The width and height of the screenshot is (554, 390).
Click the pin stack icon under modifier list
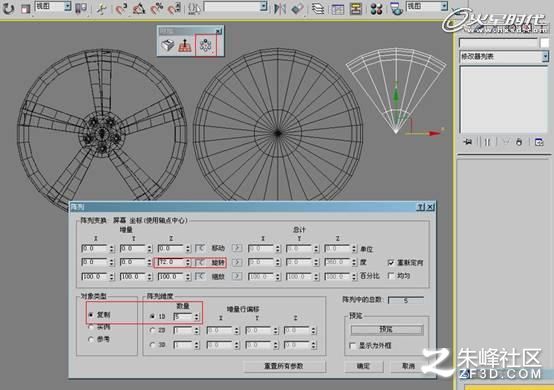point(468,142)
